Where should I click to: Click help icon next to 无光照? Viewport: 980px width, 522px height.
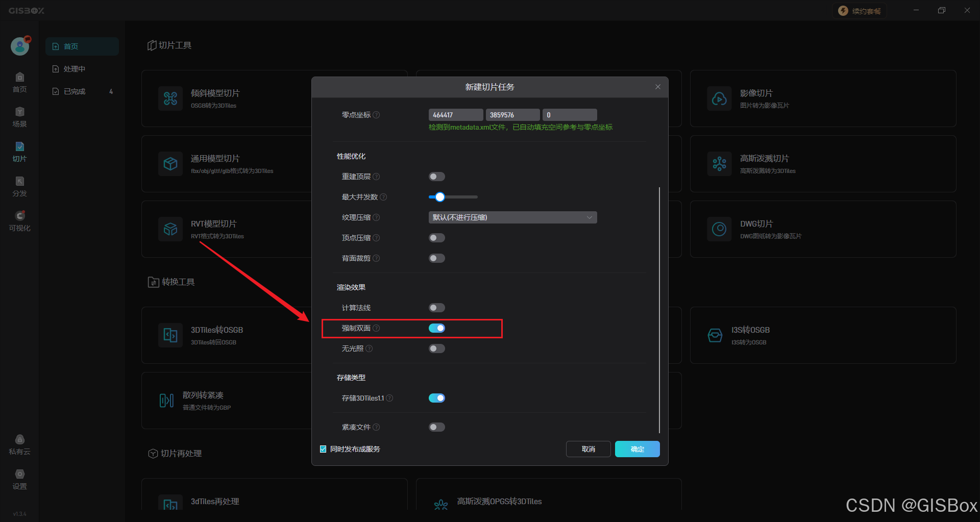[369, 349]
